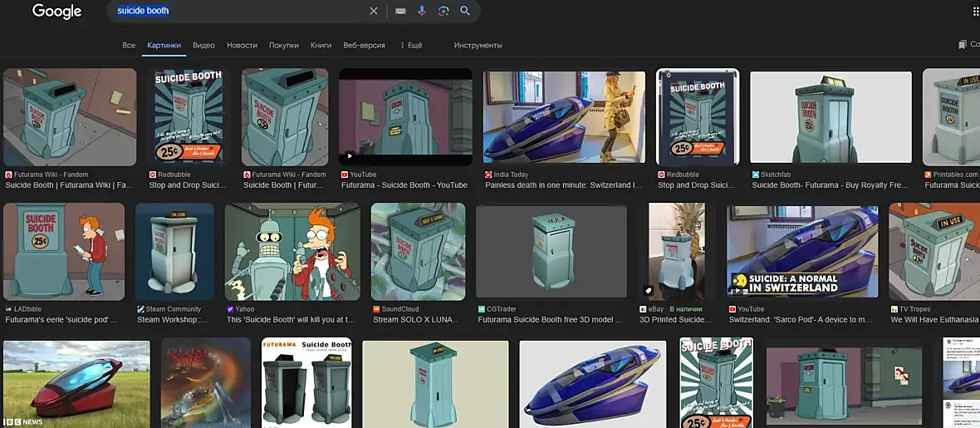Click the magnifier search icon

(465, 11)
